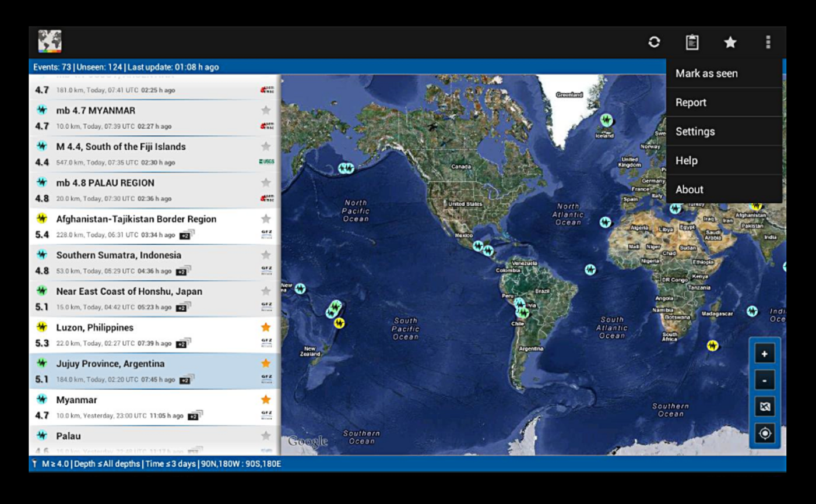Star the Afghanistan-Tajikistan Border Region event

click(266, 219)
